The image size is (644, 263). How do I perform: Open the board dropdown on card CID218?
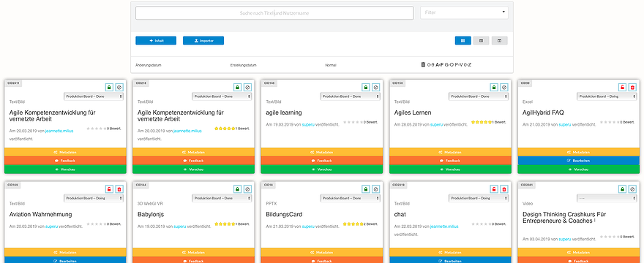point(222,96)
